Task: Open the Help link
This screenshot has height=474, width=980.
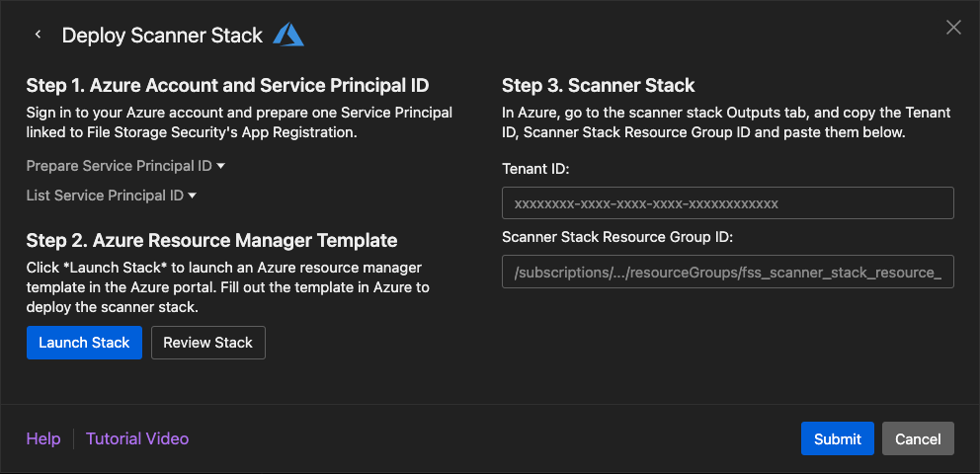Action: [x=43, y=438]
